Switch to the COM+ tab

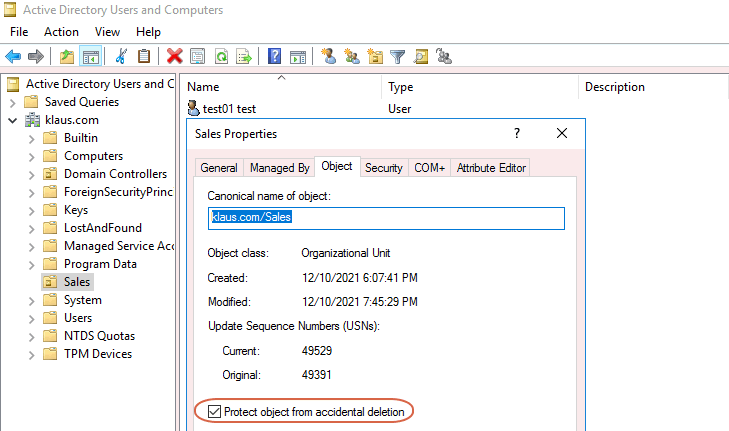[x=430, y=168]
